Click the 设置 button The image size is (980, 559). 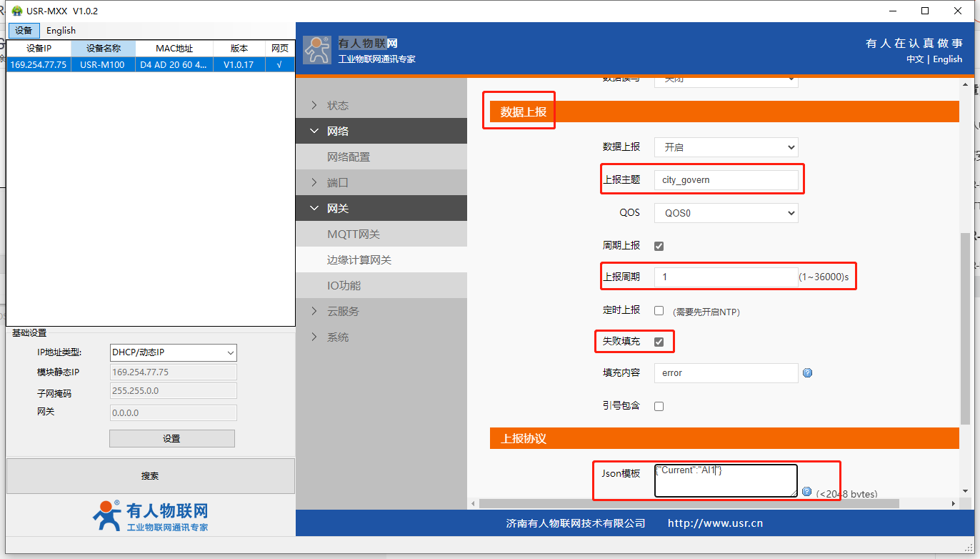(x=171, y=438)
